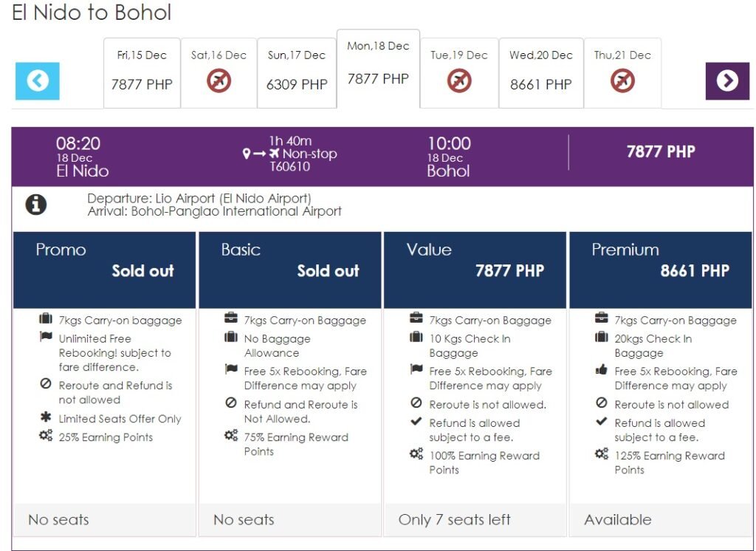Select the Wed,20 Dec 8661 PHP tab
The height and width of the screenshot is (551, 756).
click(x=541, y=73)
